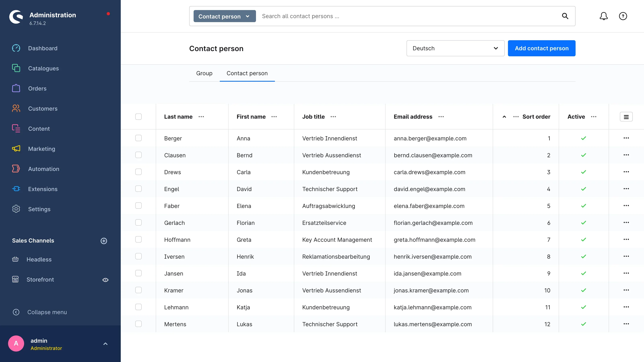
Task: Check the Mertens row checkbox
Action: (138, 324)
